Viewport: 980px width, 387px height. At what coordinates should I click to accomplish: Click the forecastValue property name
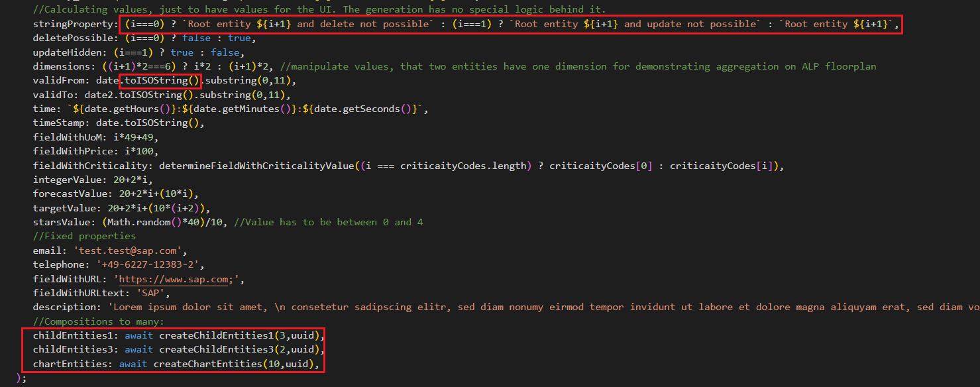(x=71, y=193)
